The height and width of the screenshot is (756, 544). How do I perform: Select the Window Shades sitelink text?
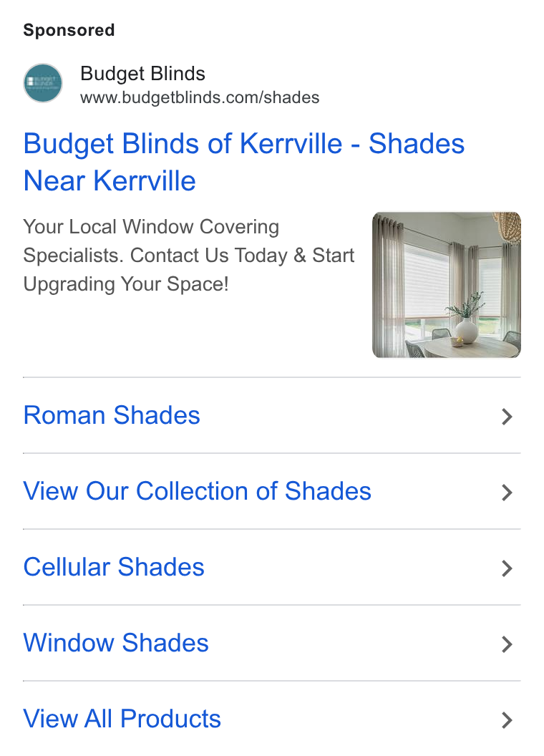point(116,643)
